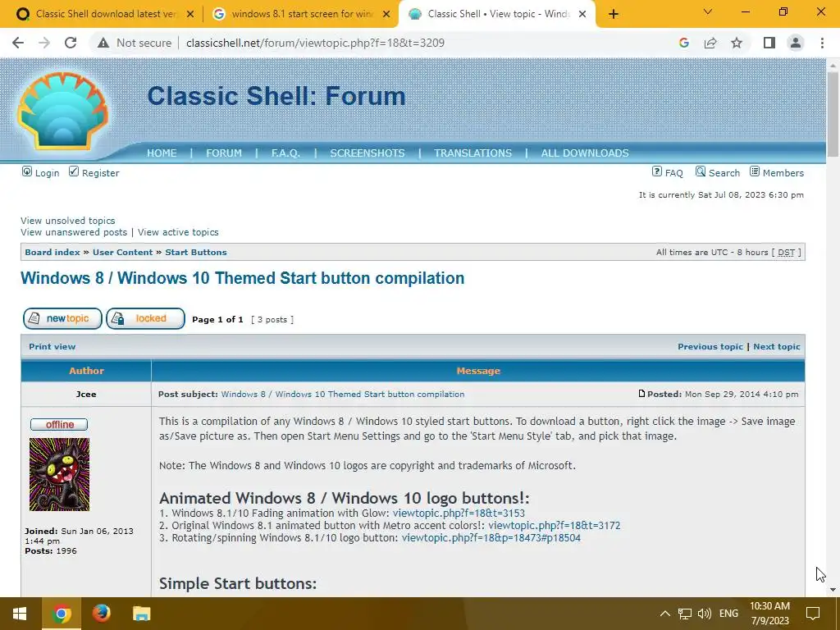This screenshot has height=630, width=840.
Task: Close the Classic Shell View topic tab
Action: pyautogui.click(x=582, y=14)
